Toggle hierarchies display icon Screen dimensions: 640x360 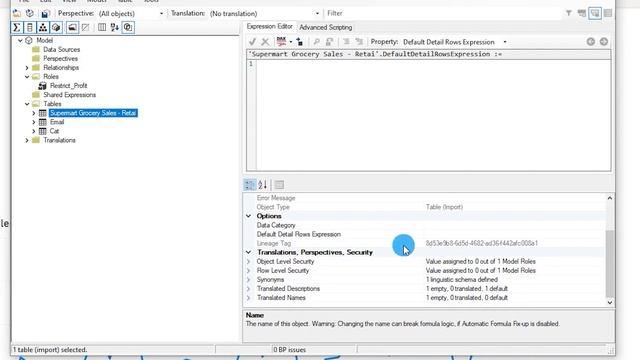click(x=43, y=27)
